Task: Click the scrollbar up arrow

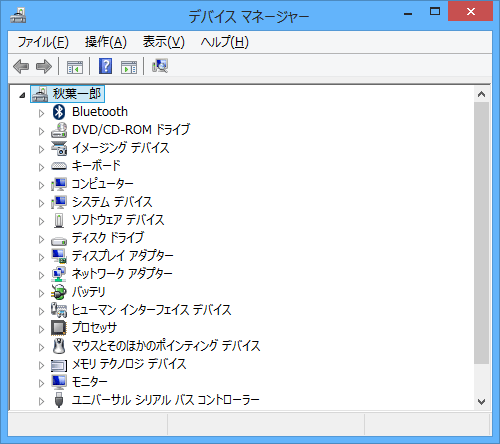Action: 481,94
